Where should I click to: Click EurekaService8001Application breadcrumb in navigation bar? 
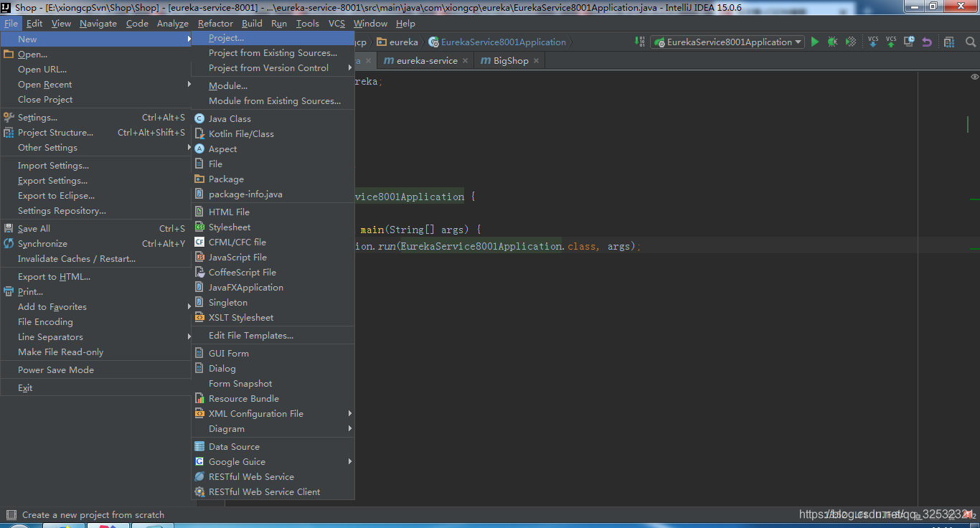(497, 42)
